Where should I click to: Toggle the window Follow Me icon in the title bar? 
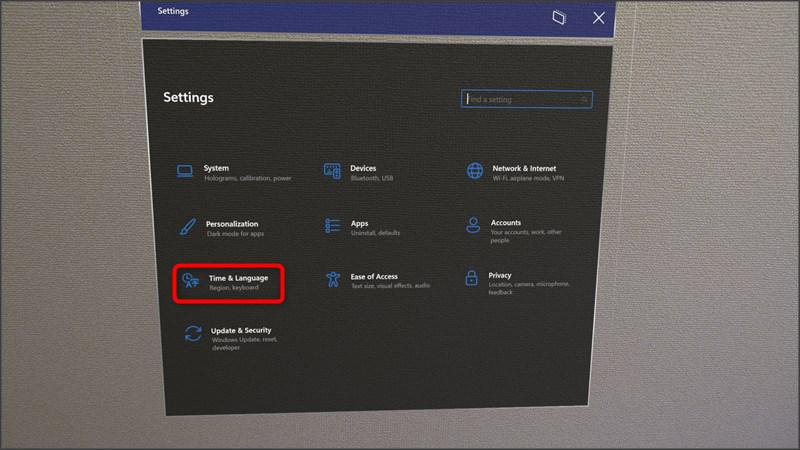560,18
